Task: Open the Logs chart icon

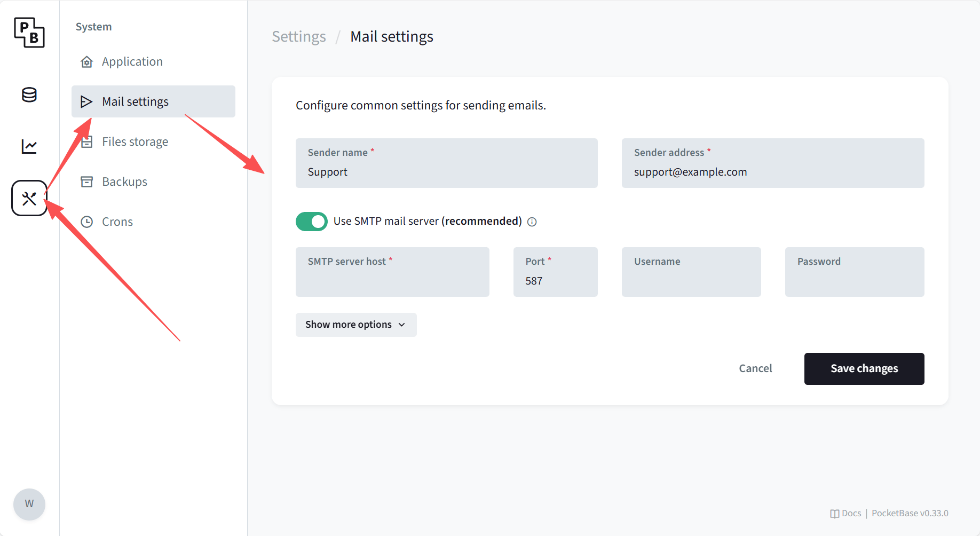Action: click(29, 146)
